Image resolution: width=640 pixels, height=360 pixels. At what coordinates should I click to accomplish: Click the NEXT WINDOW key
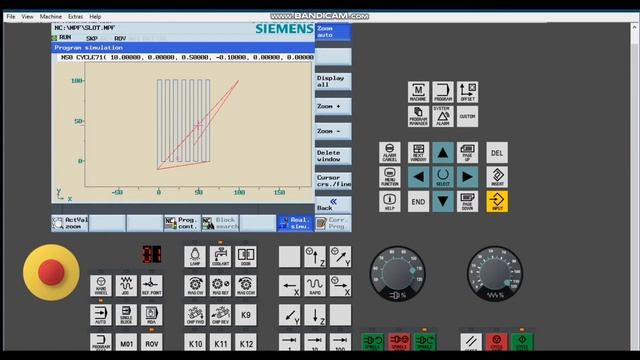click(418, 153)
